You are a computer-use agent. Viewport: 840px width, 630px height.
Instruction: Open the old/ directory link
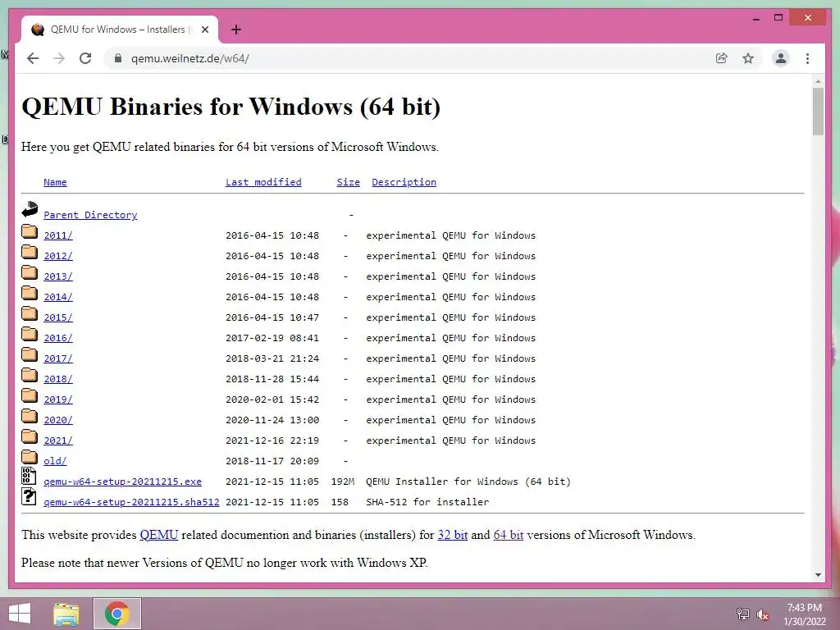(x=55, y=461)
